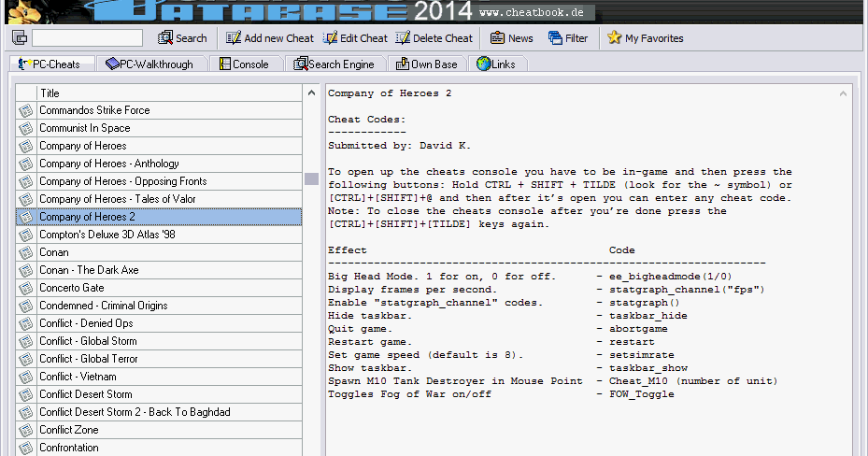868x456 pixels.
Task: Click the www.cheatbook.de banner link
Action: tap(532, 12)
